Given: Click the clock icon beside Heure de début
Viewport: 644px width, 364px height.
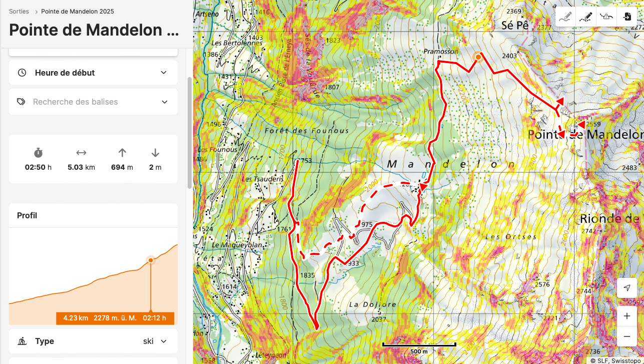Looking at the screenshot, I should click(22, 73).
